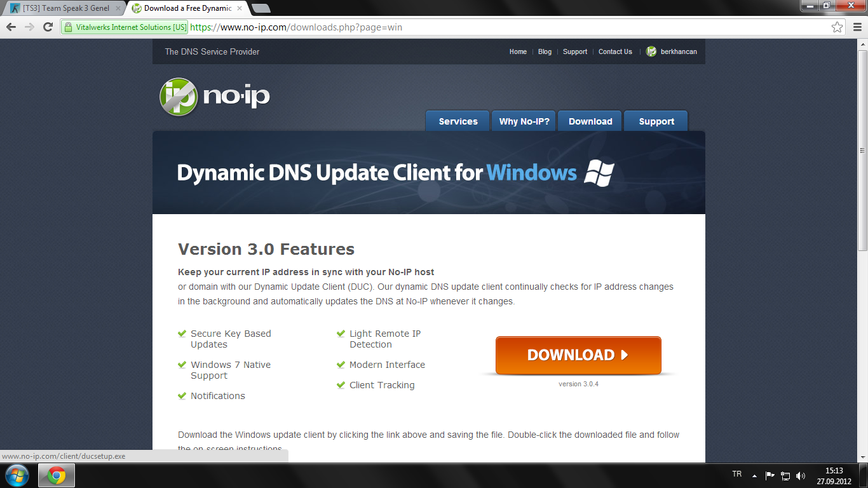Click the Chrome back arrow button

pyautogui.click(x=11, y=27)
